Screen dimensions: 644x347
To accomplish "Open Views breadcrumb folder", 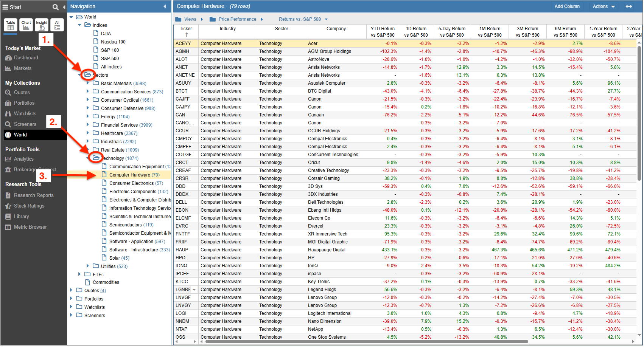I will (186, 19).
